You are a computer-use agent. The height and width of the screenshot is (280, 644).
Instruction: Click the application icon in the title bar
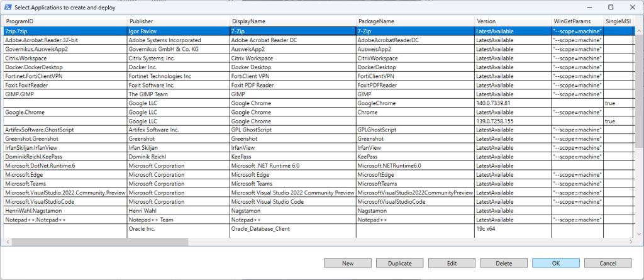click(x=7, y=6)
